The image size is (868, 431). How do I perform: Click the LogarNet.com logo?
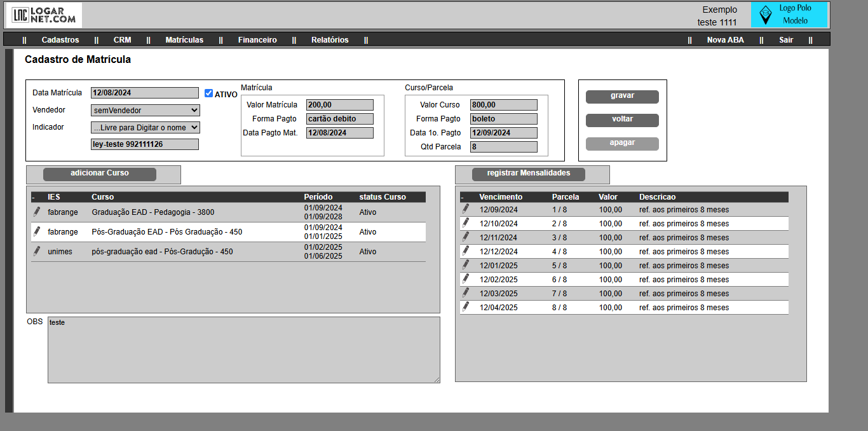[44, 15]
